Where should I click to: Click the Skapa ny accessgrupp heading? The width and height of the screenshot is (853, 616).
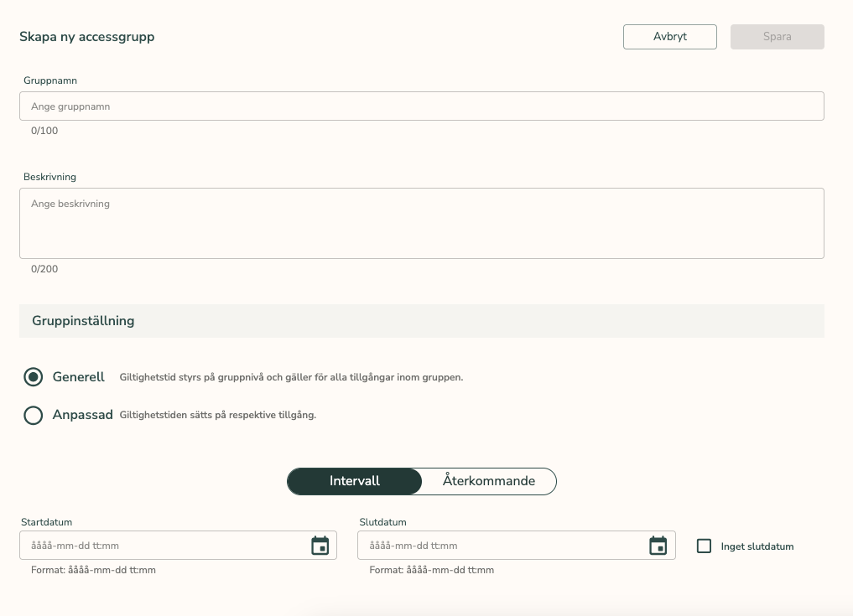coord(87,37)
